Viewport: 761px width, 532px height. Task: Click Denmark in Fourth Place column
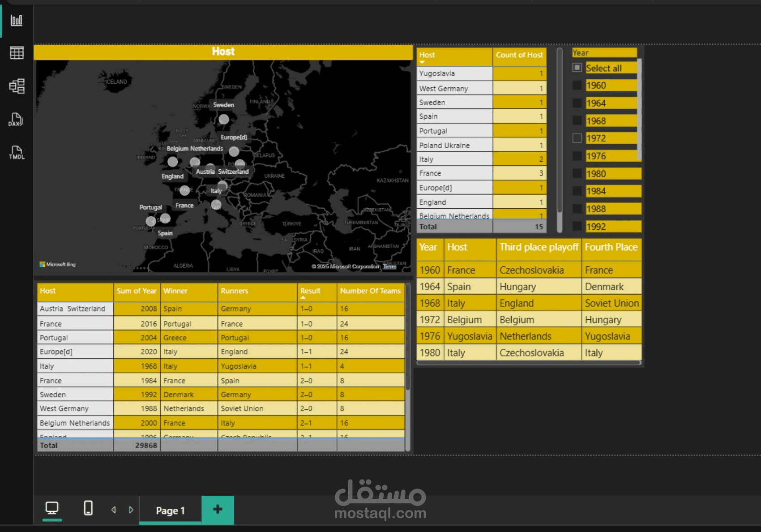[611, 287]
